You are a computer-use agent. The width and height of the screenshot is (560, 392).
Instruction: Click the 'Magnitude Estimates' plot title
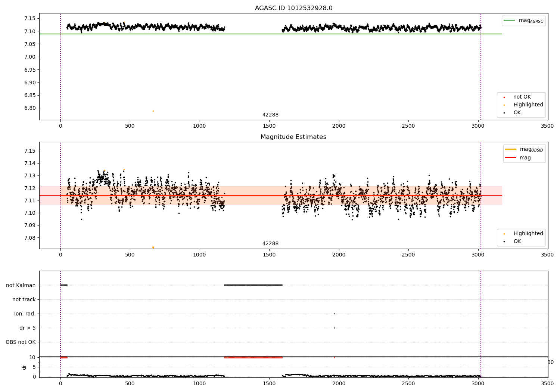click(x=293, y=137)
